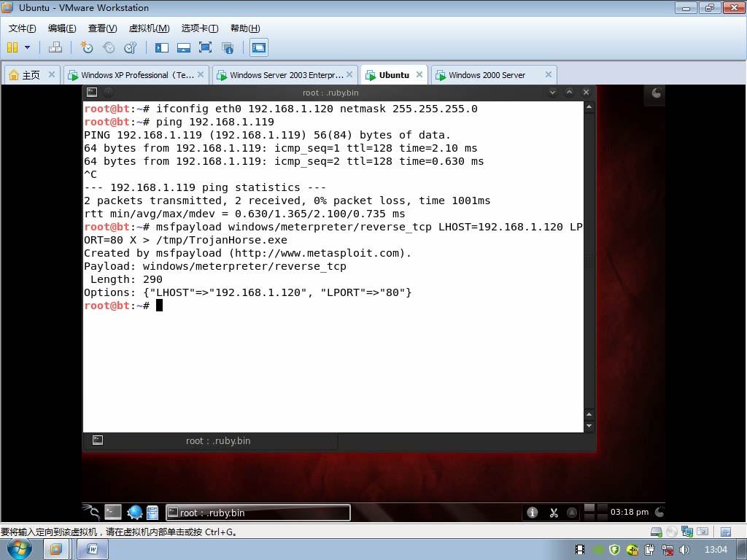Click root : .ruby.bin taskbar entry

click(258, 513)
